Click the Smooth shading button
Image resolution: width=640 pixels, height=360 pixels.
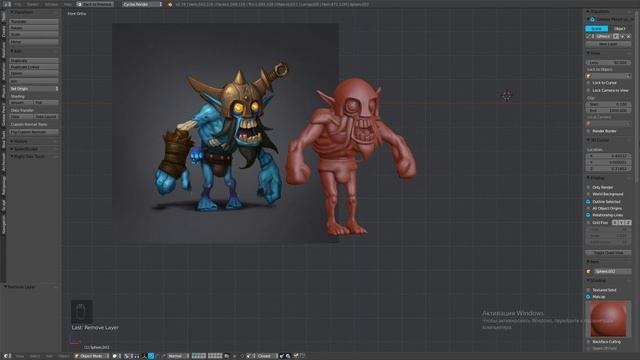tap(21, 103)
